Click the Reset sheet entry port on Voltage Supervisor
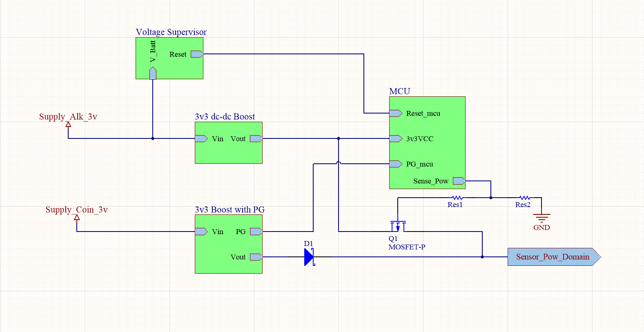 point(197,54)
